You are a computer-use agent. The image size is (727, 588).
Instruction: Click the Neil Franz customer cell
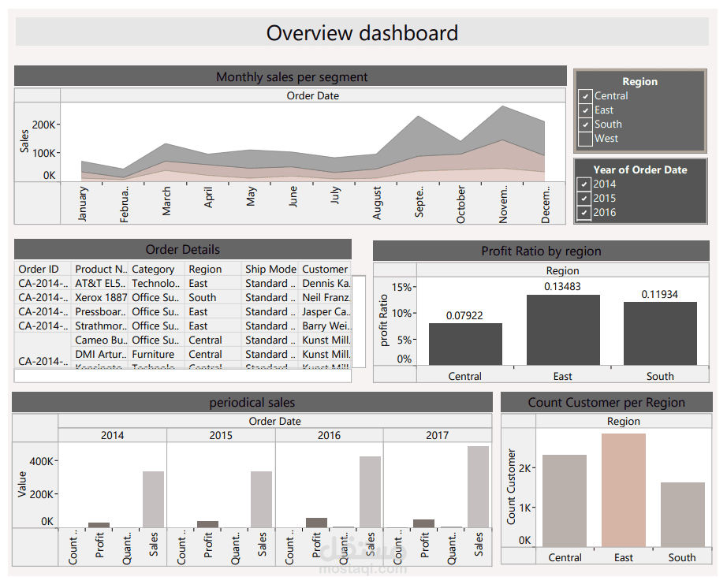coord(325,297)
